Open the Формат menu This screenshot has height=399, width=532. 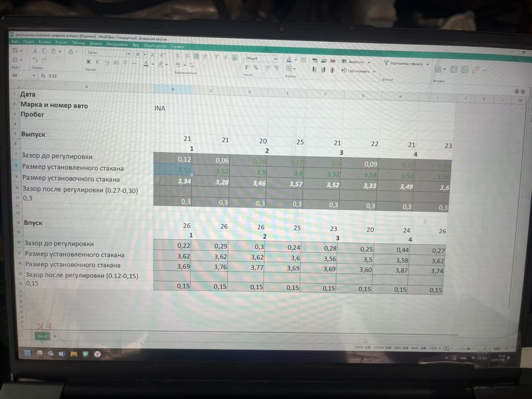[61, 42]
